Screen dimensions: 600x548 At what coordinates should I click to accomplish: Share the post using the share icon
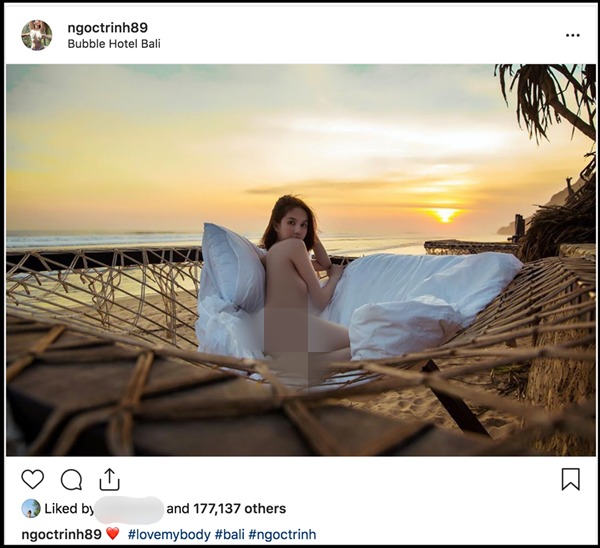click(x=109, y=479)
